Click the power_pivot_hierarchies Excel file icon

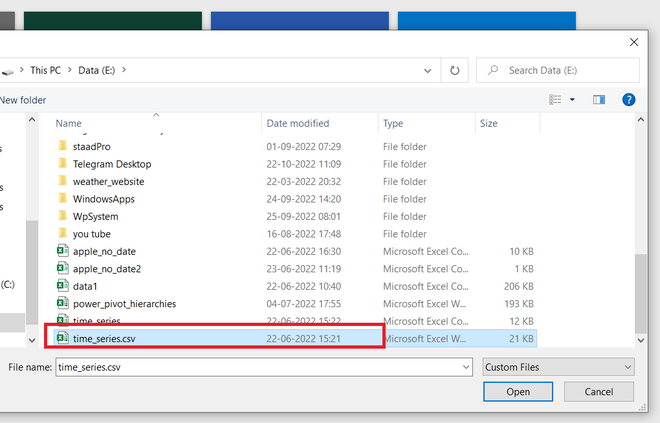pyautogui.click(x=63, y=303)
